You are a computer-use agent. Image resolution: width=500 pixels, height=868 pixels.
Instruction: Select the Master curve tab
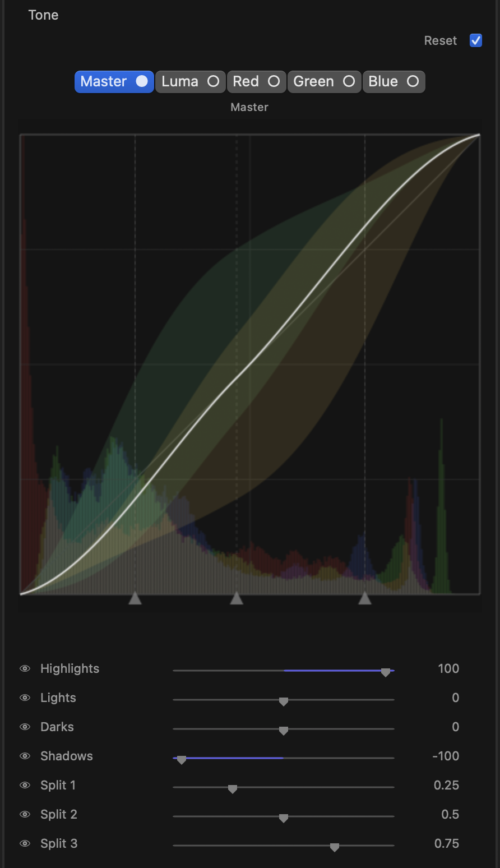tap(114, 81)
